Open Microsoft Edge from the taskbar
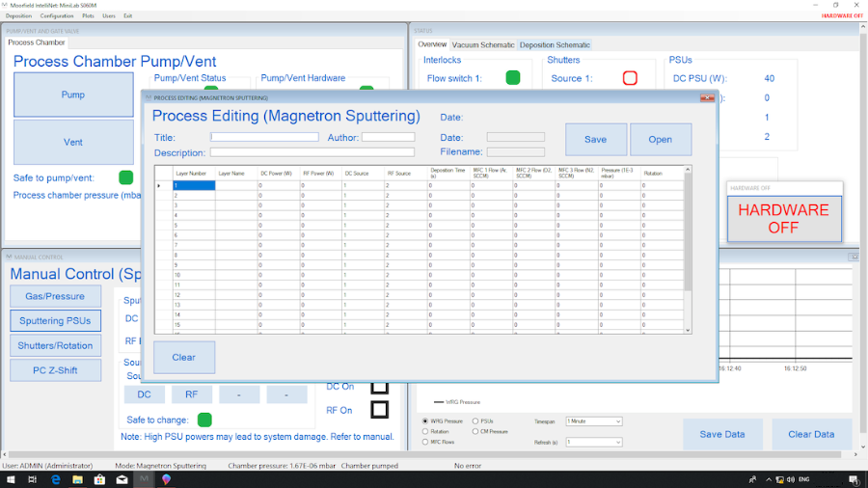This screenshot has height=488, width=868. coord(55,479)
